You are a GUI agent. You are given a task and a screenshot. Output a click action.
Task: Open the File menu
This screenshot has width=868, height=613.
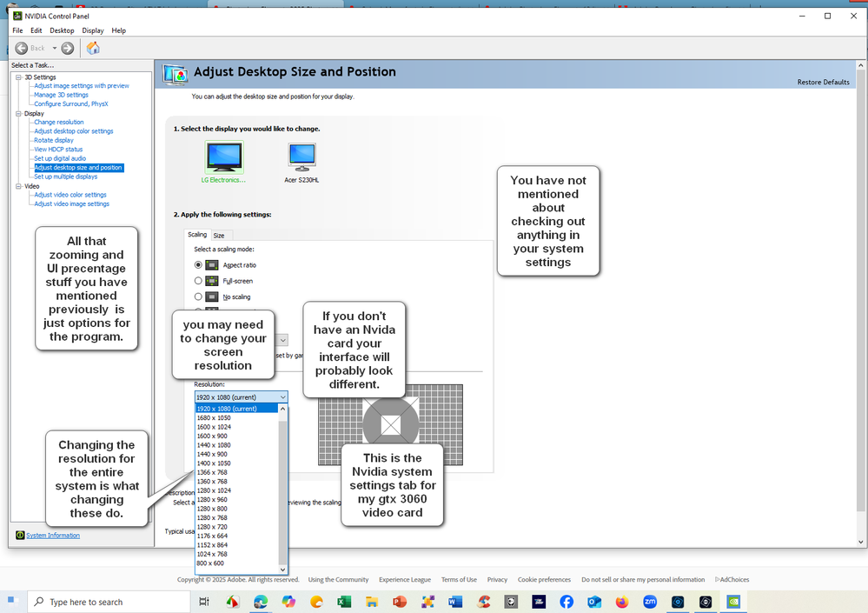[17, 30]
